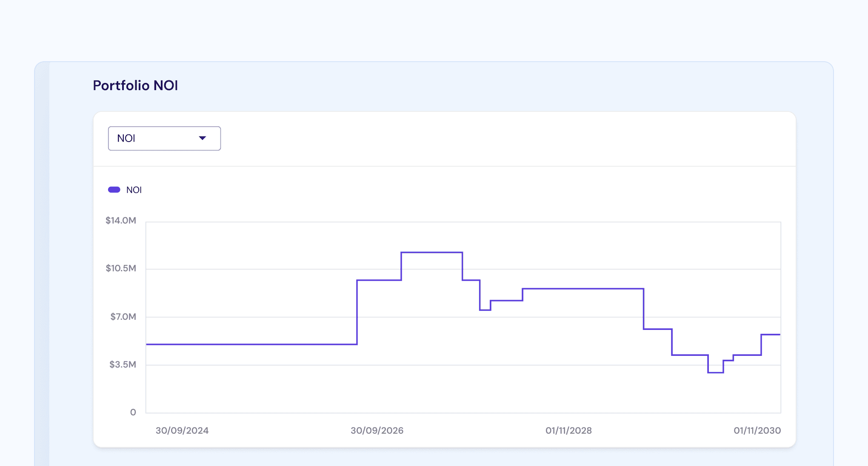Toggle the NOI legend series pill

click(x=114, y=190)
